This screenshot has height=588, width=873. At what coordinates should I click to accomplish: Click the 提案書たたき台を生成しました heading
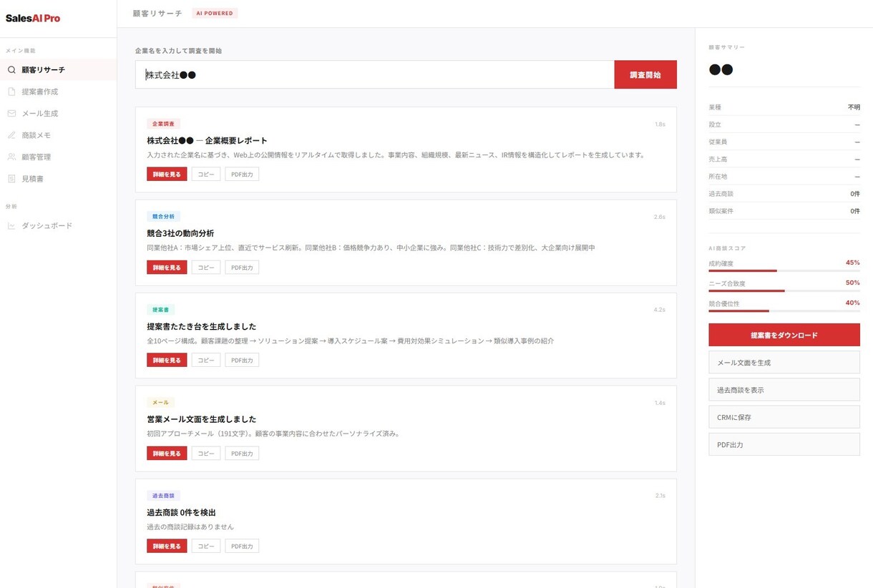[201, 326]
